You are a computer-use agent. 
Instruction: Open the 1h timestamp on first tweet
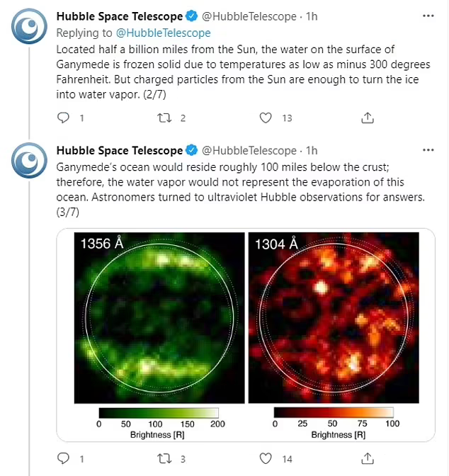pyautogui.click(x=312, y=16)
